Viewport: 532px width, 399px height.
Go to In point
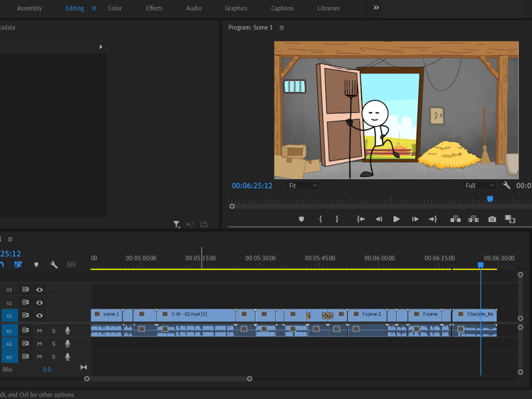pos(361,219)
